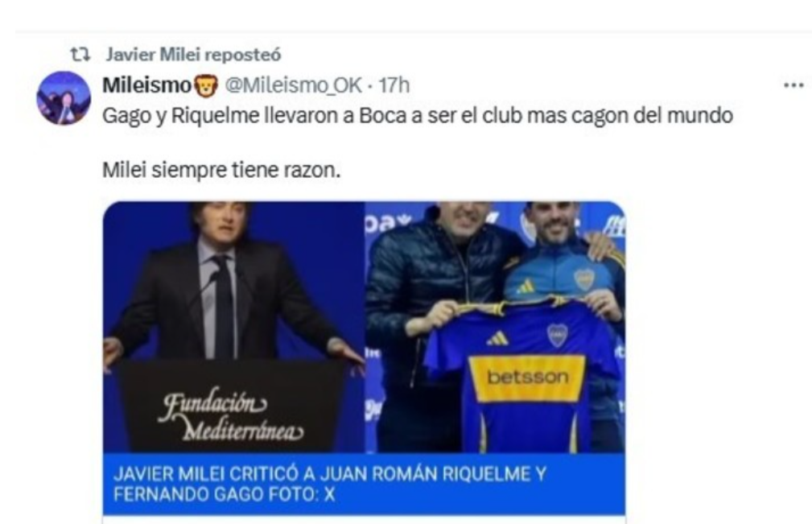The image size is (812, 524).
Task: Open the @Mileismo_OK handle
Action: click(x=293, y=86)
